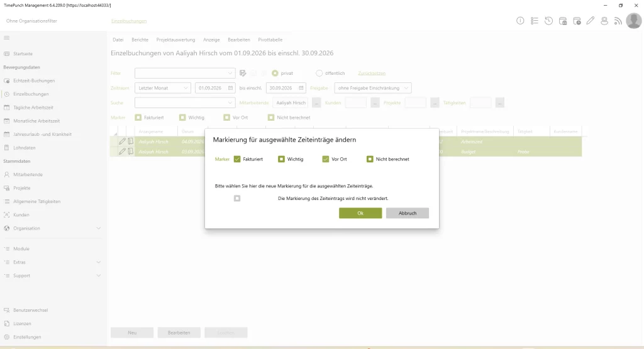The width and height of the screenshot is (644, 349).
Task: Open the Berichte menu
Action: click(140, 40)
